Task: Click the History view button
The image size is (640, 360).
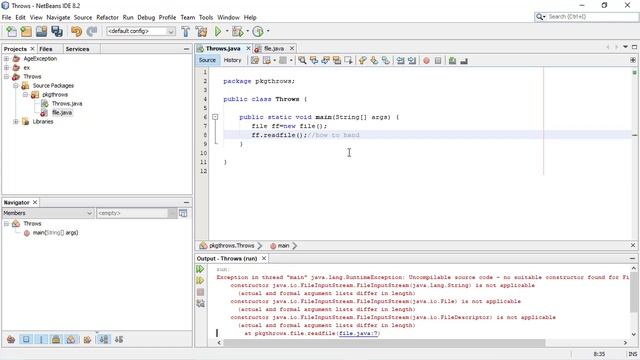Action: pos(233,60)
